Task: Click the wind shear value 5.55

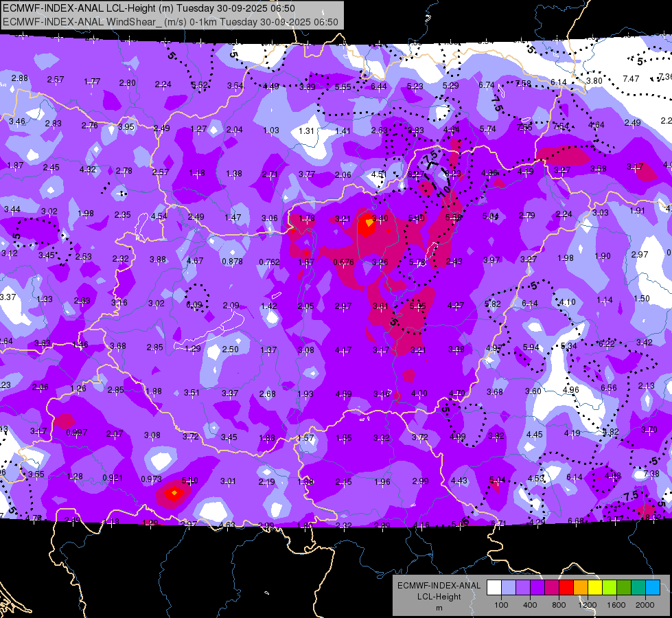Action: tap(343, 87)
